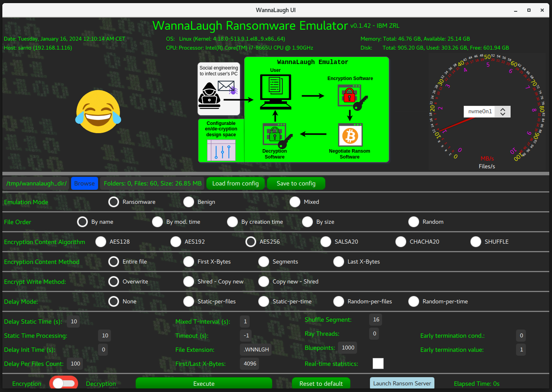Click the hacker social engineering icon
This screenshot has height=392, width=552.
coord(209,96)
